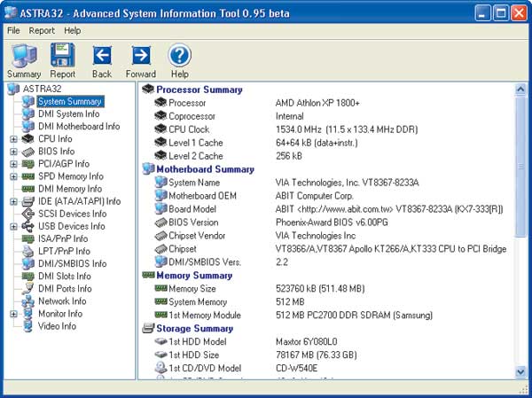Select the Video Info monitor icon
The width and height of the screenshot is (532, 398).
tap(27, 326)
